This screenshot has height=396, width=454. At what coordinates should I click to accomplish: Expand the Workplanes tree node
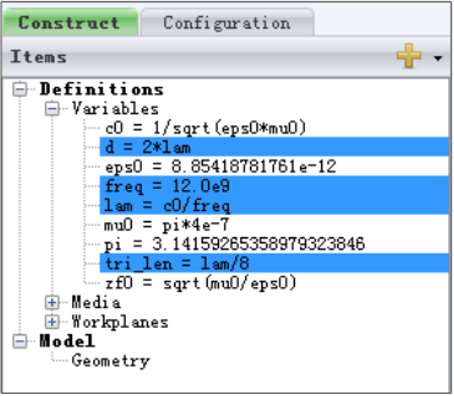[x=52, y=322]
